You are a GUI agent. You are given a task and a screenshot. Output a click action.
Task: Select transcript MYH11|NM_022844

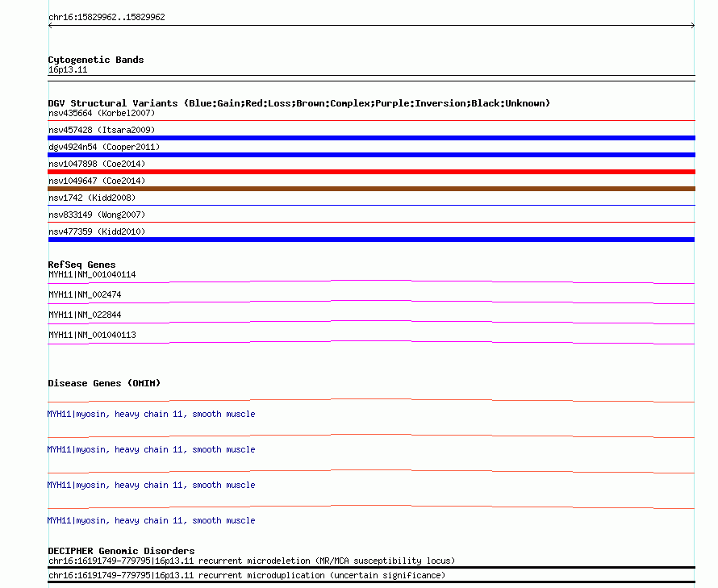(x=85, y=315)
